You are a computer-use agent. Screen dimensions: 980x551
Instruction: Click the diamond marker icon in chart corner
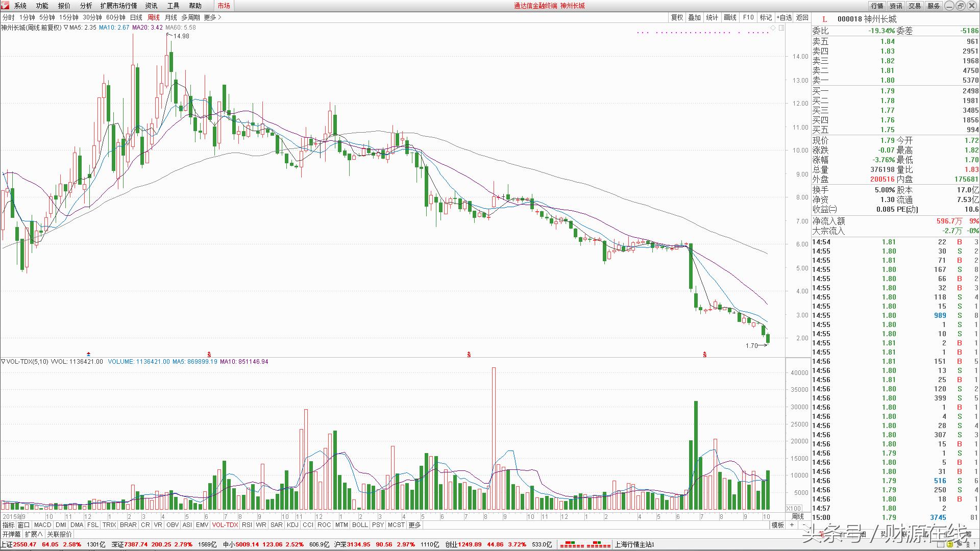[x=773, y=28]
